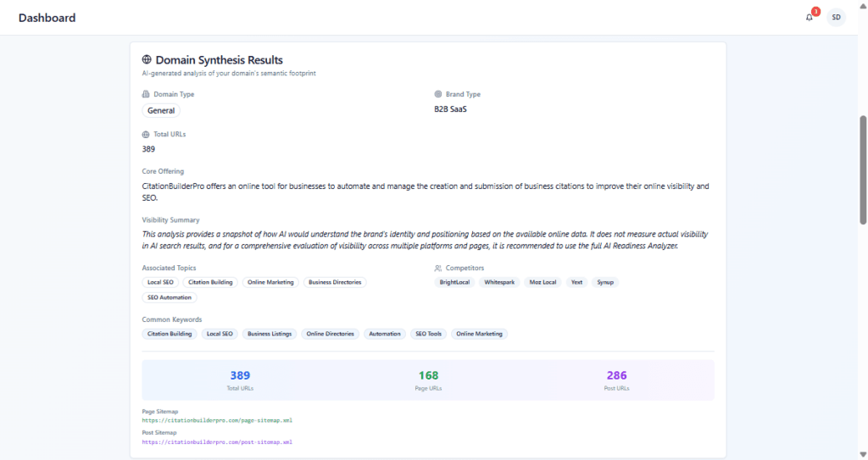
Task: Click the vertical page scrollbar
Action: click(863, 169)
